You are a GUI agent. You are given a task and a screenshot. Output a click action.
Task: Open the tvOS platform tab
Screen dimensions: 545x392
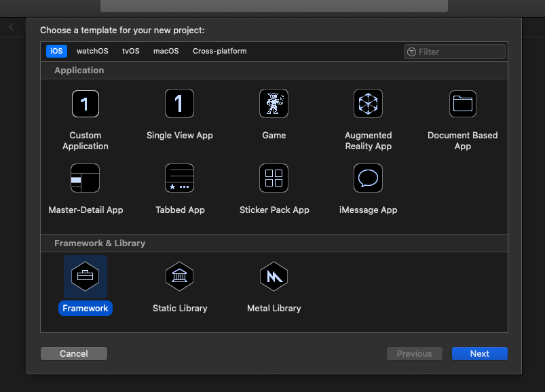pyautogui.click(x=131, y=51)
